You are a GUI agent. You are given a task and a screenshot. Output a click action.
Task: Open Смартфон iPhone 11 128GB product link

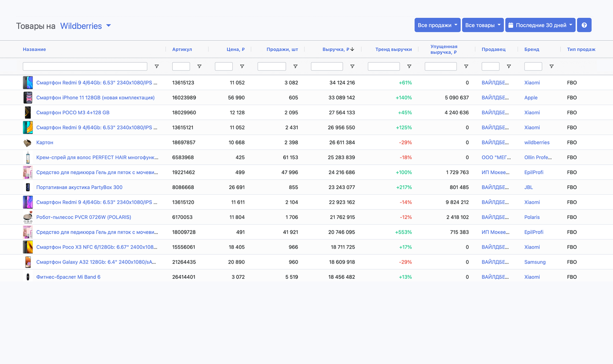[x=95, y=98]
